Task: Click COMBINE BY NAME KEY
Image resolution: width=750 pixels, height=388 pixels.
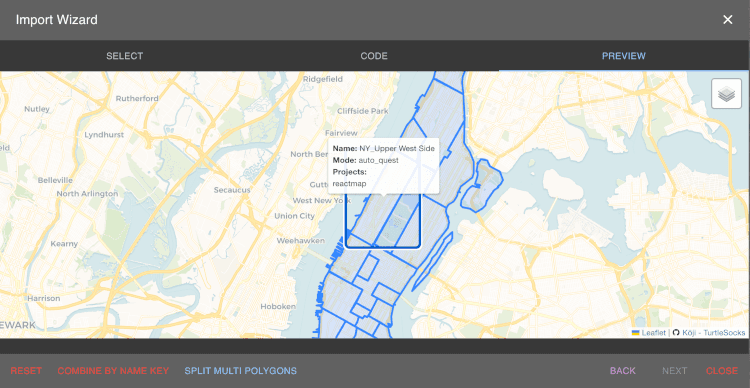Action: pyautogui.click(x=113, y=371)
